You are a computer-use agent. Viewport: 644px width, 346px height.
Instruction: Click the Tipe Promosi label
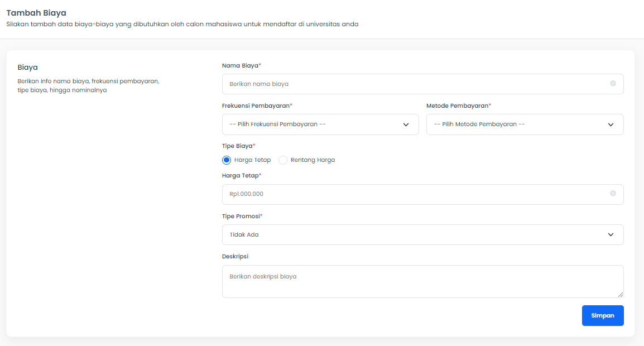tap(242, 216)
